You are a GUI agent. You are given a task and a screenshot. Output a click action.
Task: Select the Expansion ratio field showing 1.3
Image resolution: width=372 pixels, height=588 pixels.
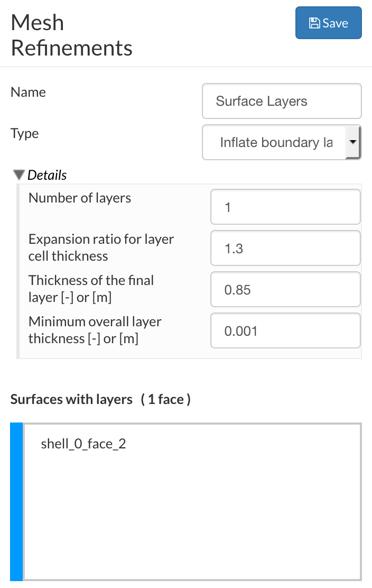(x=285, y=249)
